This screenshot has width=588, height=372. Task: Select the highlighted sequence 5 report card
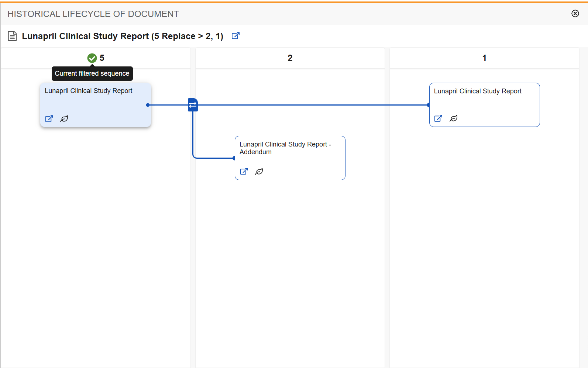96,105
